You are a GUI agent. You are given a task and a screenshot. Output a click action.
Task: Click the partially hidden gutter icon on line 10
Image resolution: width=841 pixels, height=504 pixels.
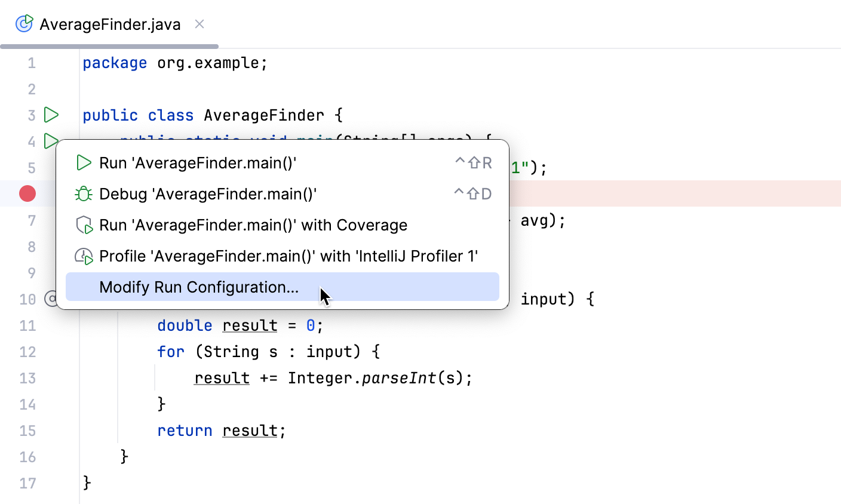[50, 299]
